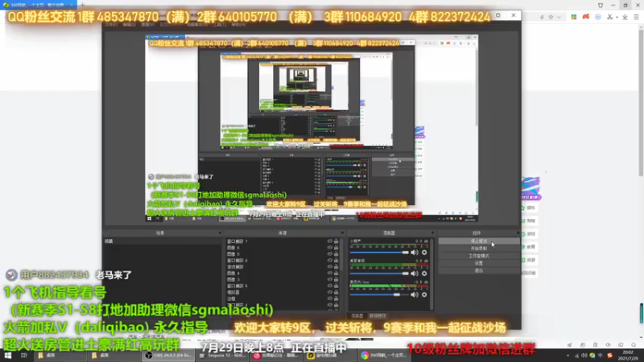Lock the 图像 5 source
The width and height of the screenshot is (644, 362).
click(x=336, y=254)
